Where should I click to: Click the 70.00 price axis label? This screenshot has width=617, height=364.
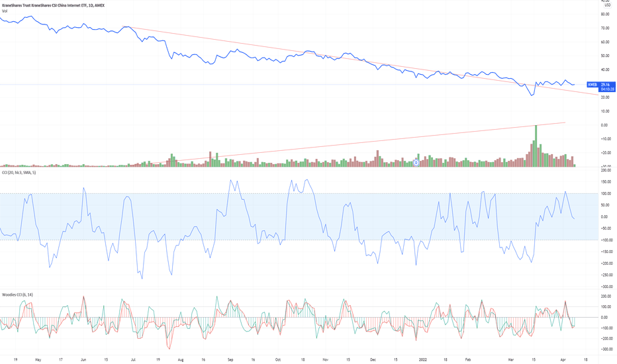605,28
